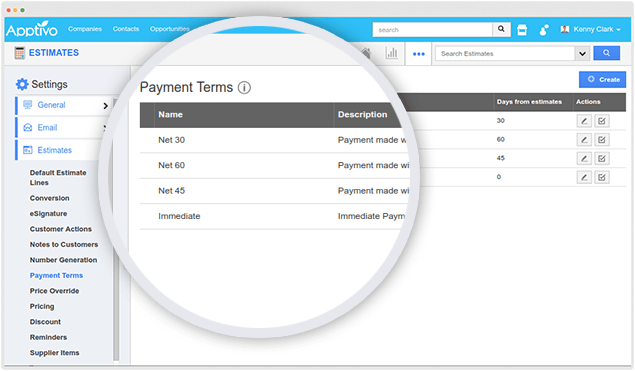Screen dimensions: 635x371
Task: Select Supplier Items setting
Action: click(x=54, y=353)
